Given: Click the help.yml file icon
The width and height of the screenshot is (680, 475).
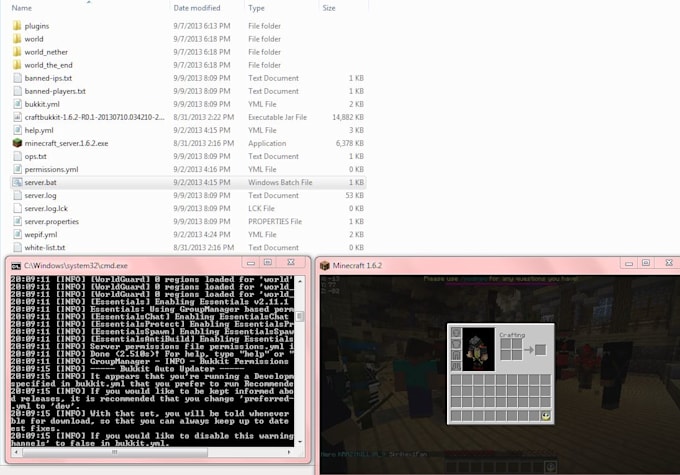Looking at the screenshot, I should pyautogui.click(x=17, y=130).
